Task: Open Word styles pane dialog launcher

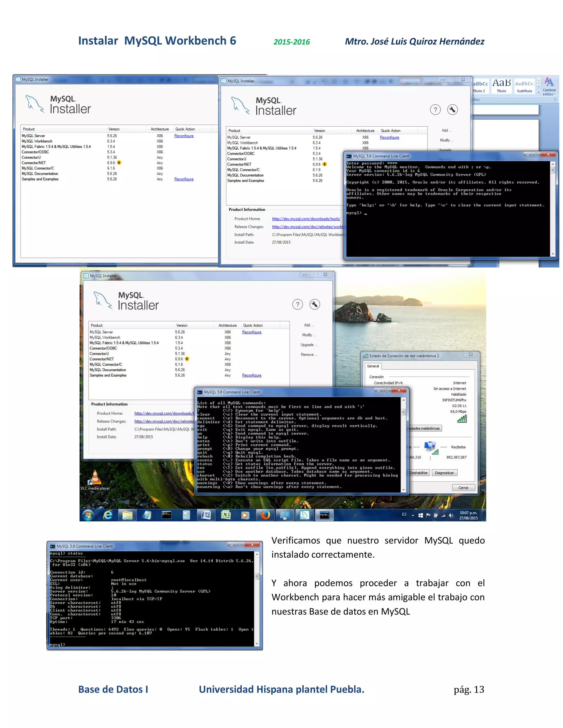Action: click(x=555, y=99)
